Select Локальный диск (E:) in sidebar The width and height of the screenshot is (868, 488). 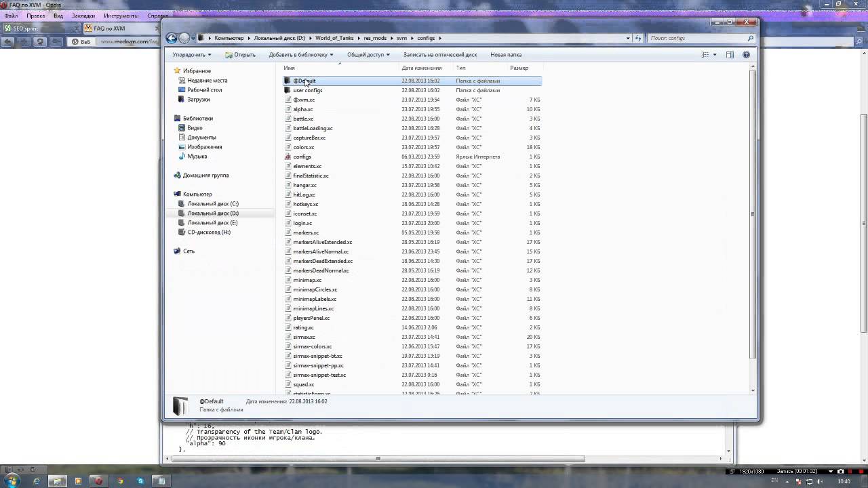212,222
